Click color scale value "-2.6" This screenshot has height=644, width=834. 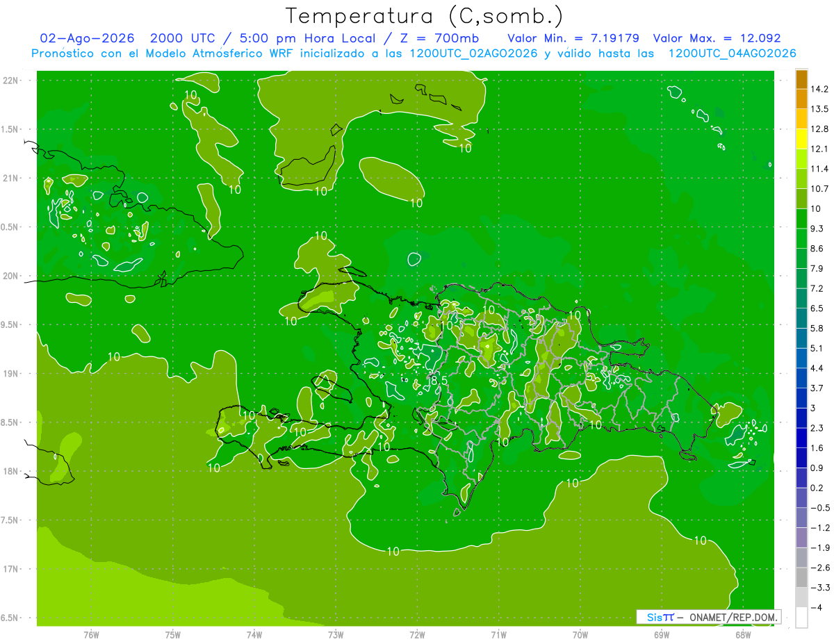(819, 568)
